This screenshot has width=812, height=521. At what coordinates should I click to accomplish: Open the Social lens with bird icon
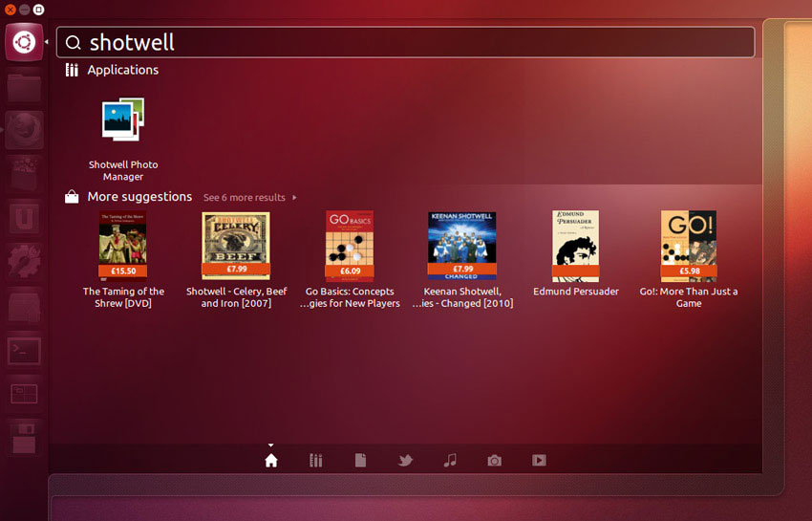[x=405, y=460]
